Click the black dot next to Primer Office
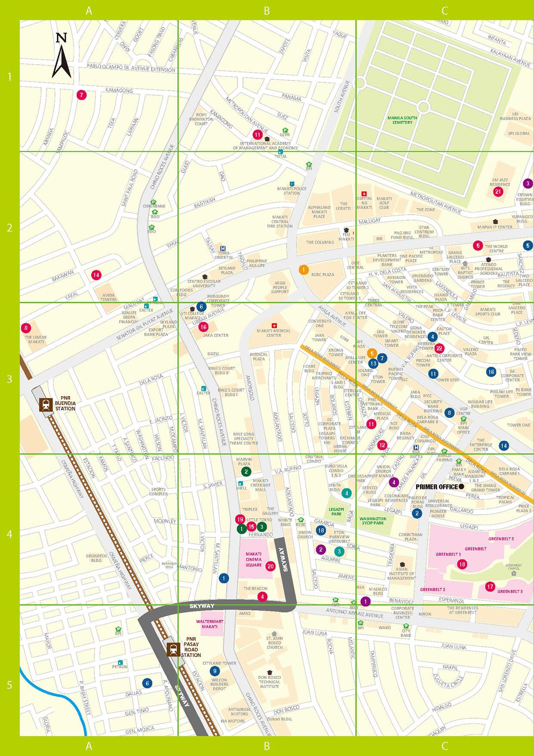Screen dimensions: 534x756 coord(461,487)
